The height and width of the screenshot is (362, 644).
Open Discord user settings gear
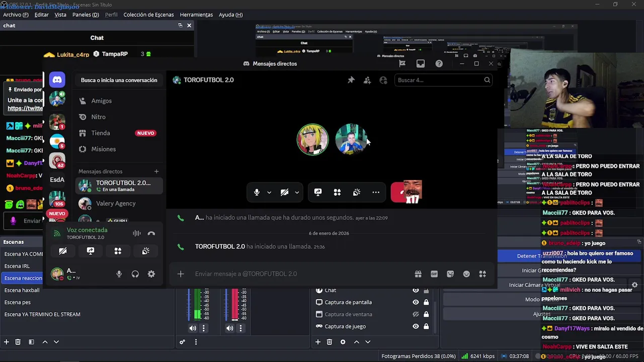tap(151, 274)
